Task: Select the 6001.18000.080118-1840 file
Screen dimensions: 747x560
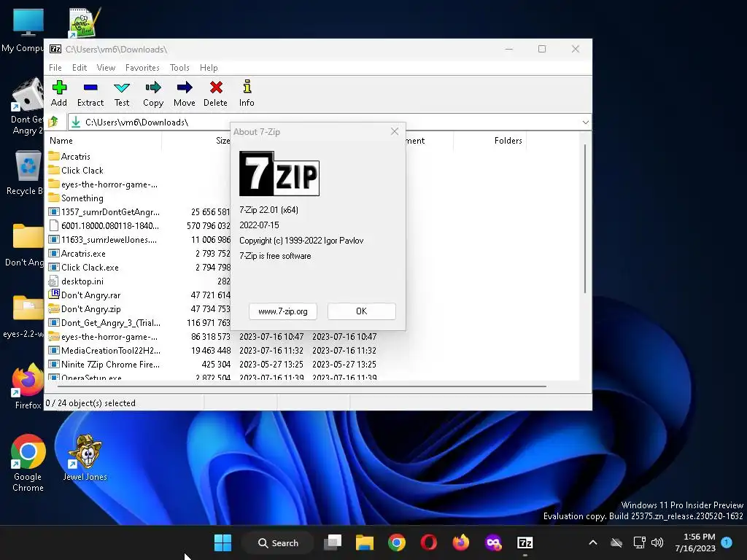Action: pos(110,225)
